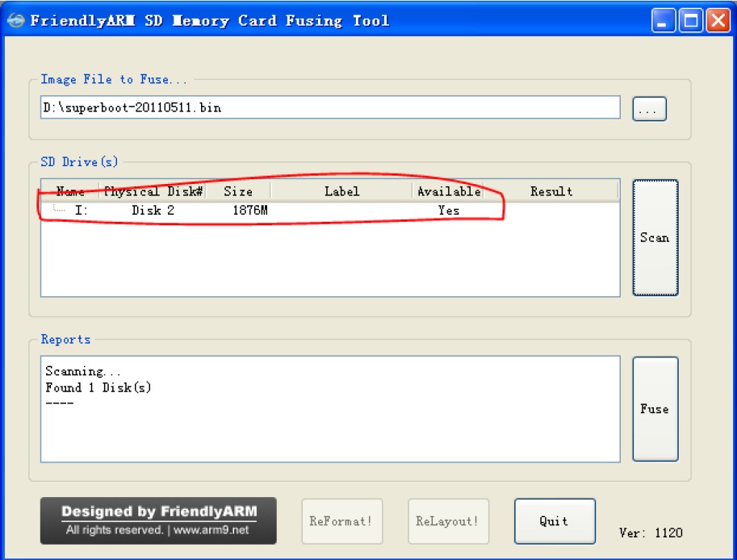The width and height of the screenshot is (737, 560).
Task: Click the ReFormat! button
Action: [341, 521]
